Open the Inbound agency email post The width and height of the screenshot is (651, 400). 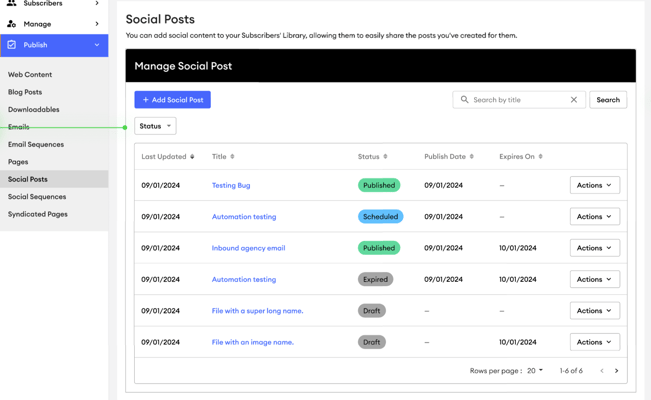248,248
